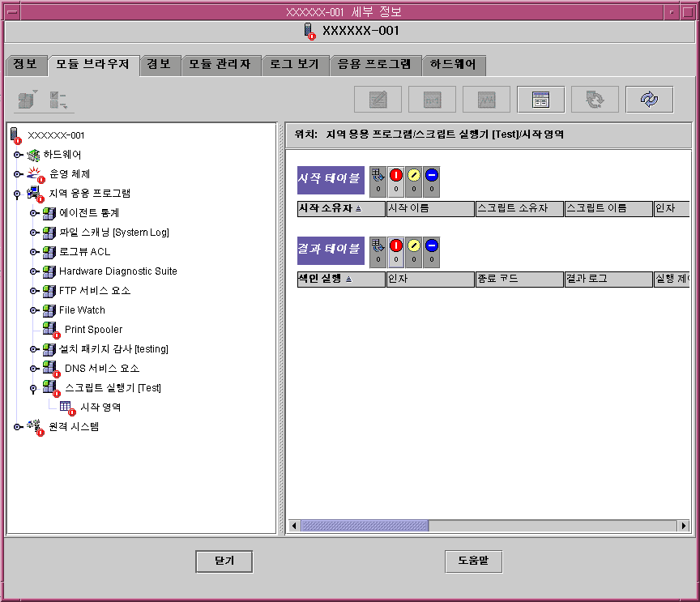Open the graph icon on the toolbar
Image resolution: width=700 pixels, height=602 pixels.
[x=485, y=99]
